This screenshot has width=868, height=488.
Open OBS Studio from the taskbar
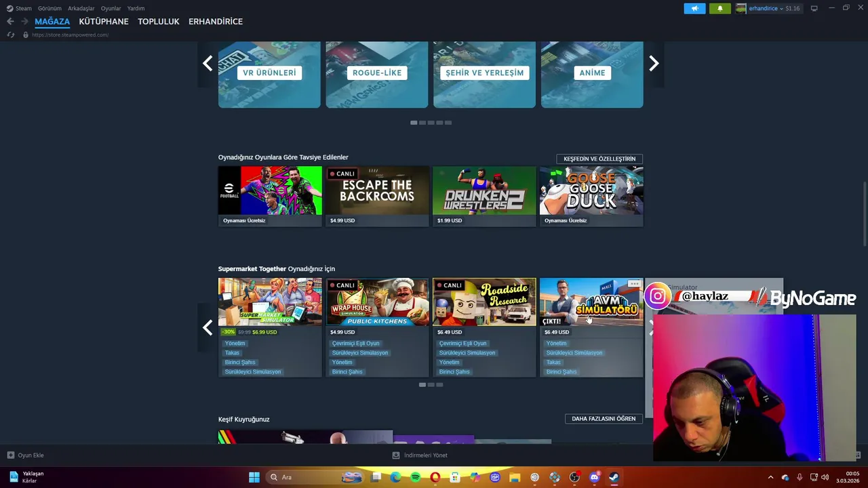[574, 477]
